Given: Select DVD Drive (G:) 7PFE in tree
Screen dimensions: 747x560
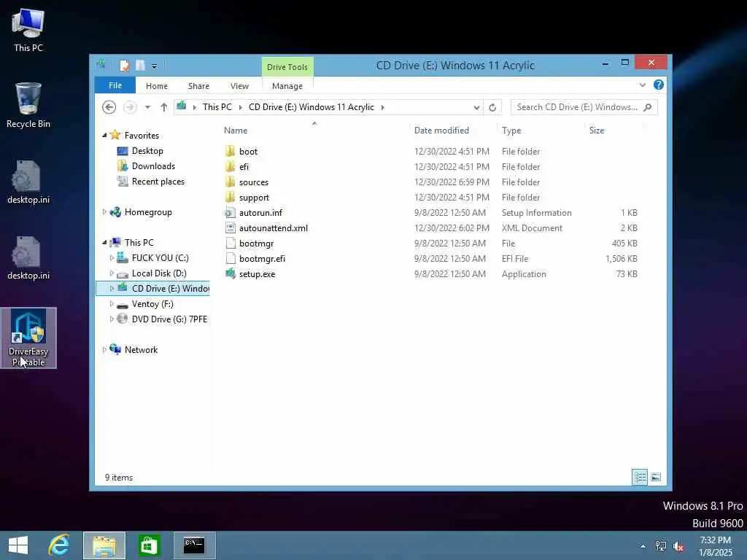Looking at the screenshot, I should click(169, 319).
